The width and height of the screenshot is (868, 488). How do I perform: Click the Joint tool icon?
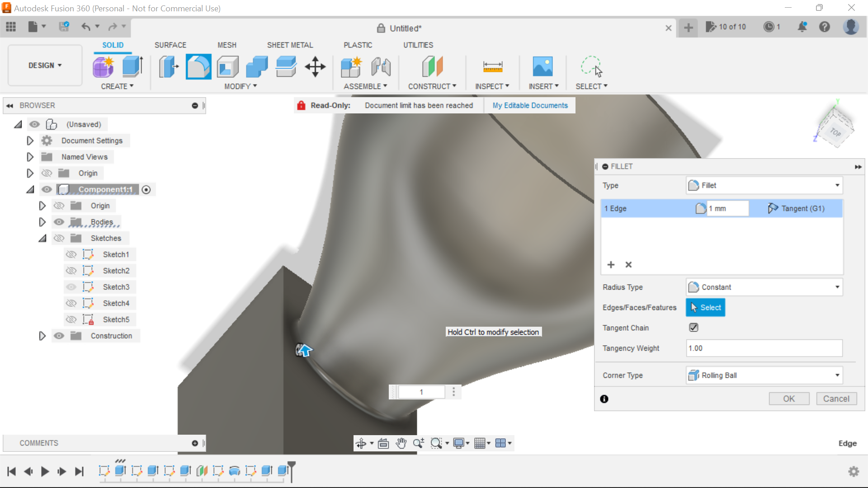coord(380,66)
